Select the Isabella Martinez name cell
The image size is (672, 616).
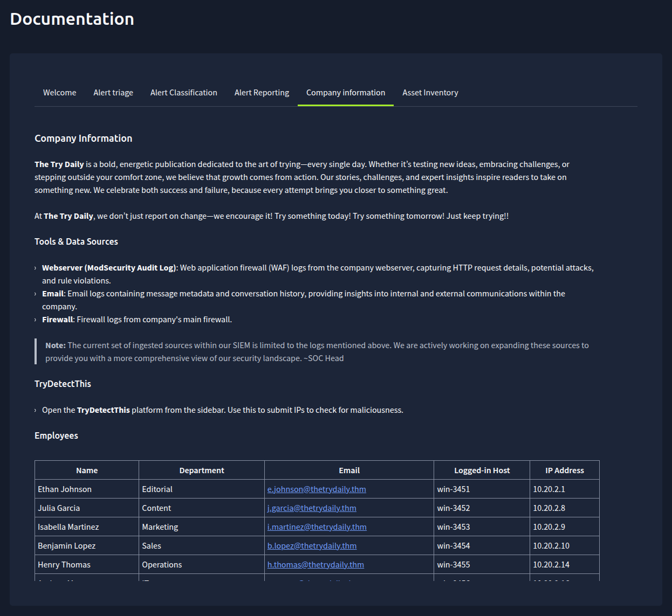[x=87, y=527]
